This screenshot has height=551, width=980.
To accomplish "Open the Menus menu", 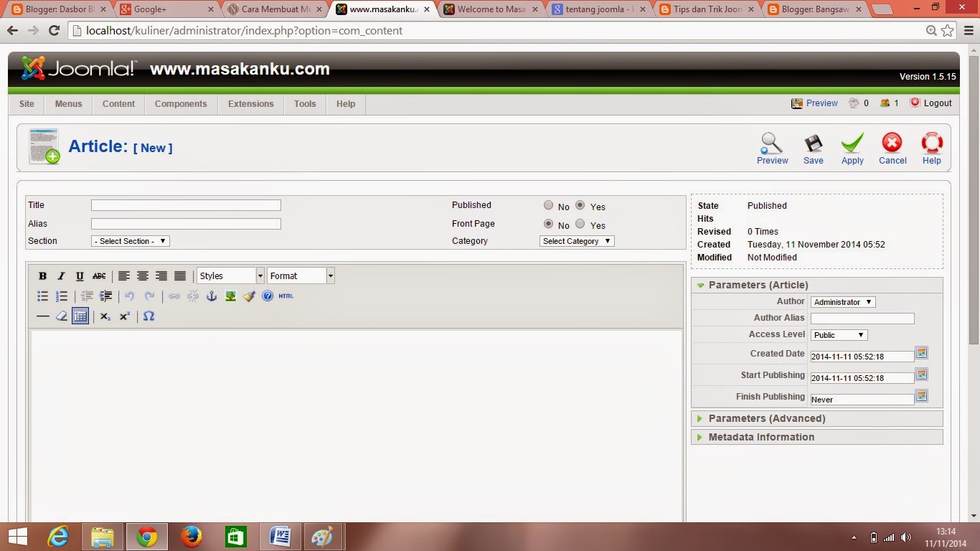I will click(x=68, y=104).
